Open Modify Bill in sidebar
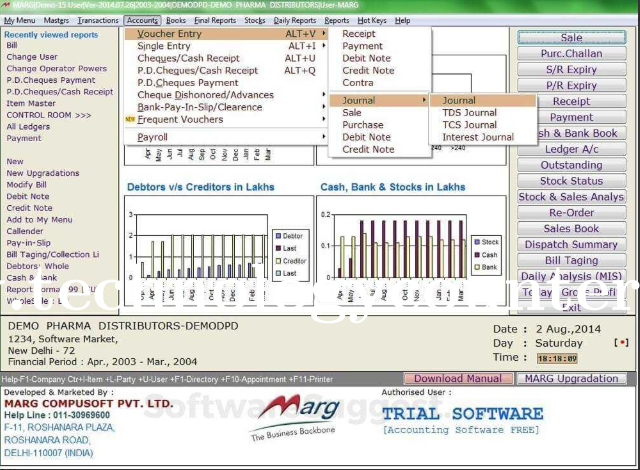 pos(27,185)
